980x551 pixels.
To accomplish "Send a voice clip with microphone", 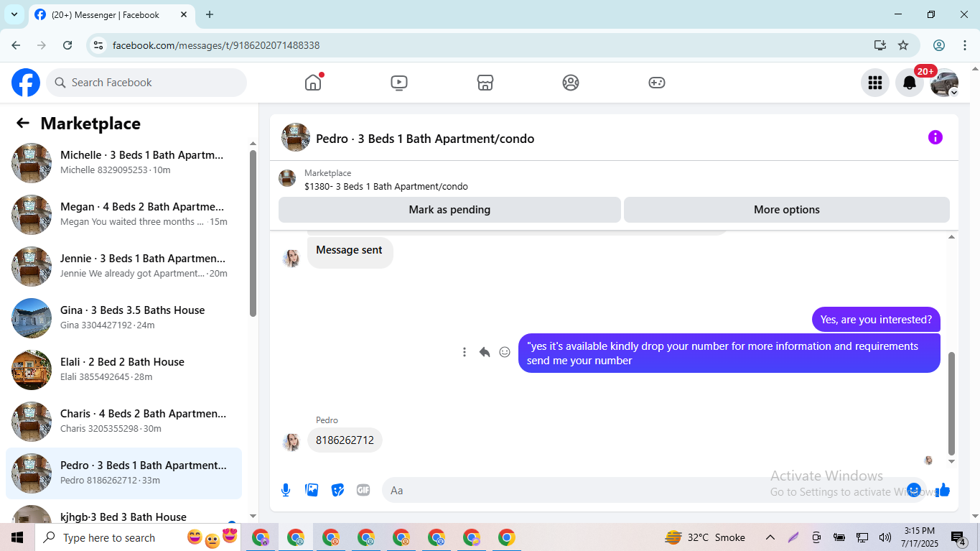I will click(286, 490).
